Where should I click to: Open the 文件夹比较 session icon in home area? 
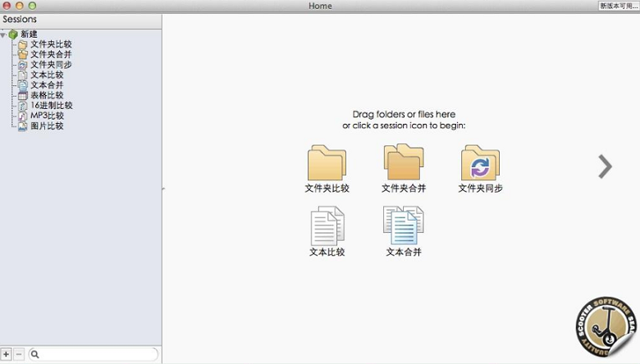[x=327, y=162]
